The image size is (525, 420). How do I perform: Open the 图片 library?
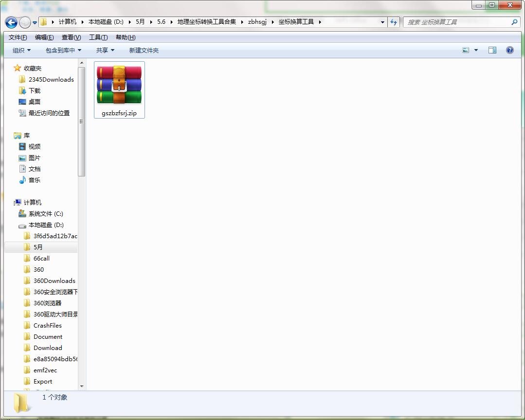[30, 158]
